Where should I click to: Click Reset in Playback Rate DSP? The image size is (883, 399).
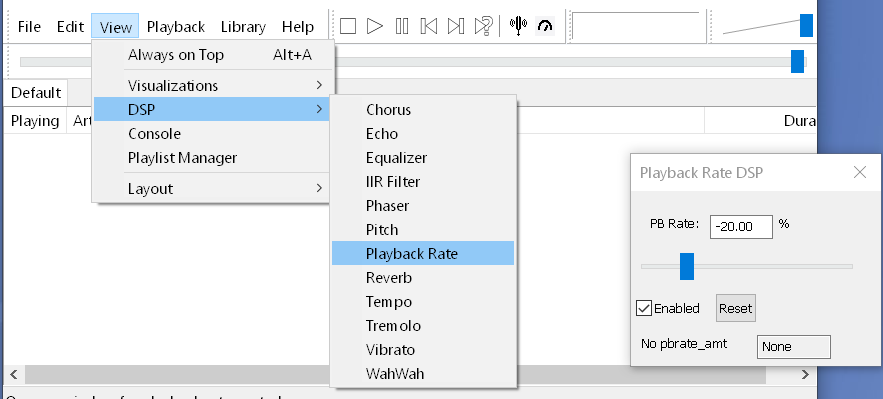pyautogui.click(x=735, y=308)
